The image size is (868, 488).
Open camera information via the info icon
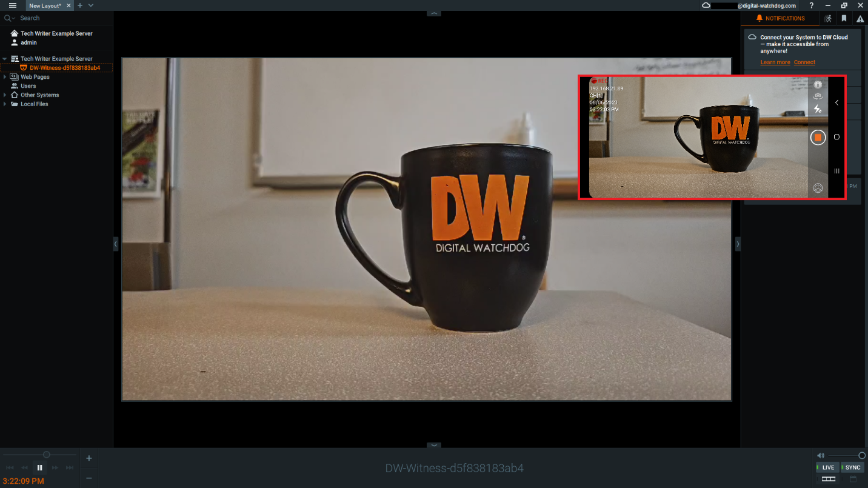[818, 84]
